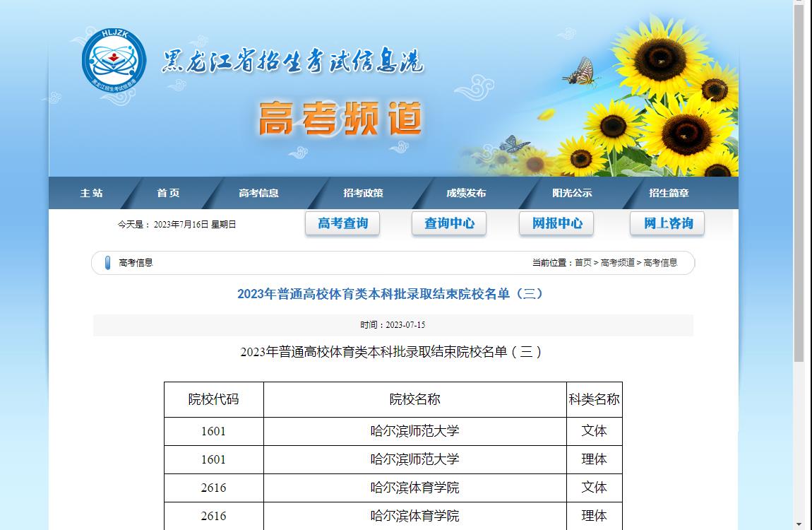Open 招生简章 navigation item
Screen dimensions: 812x530
pyautogui.click(x=669, y=193)
